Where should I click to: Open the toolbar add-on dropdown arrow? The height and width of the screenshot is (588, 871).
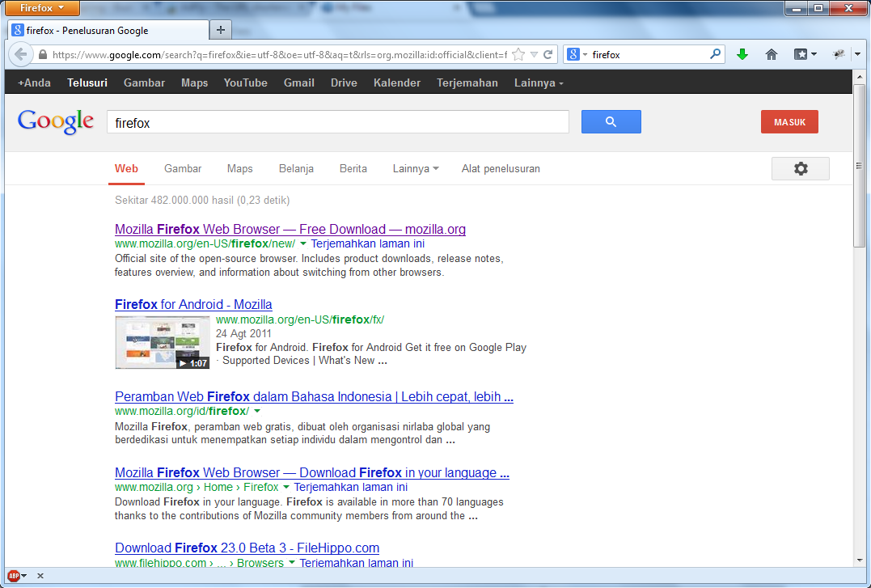click(x=857, y=54)
